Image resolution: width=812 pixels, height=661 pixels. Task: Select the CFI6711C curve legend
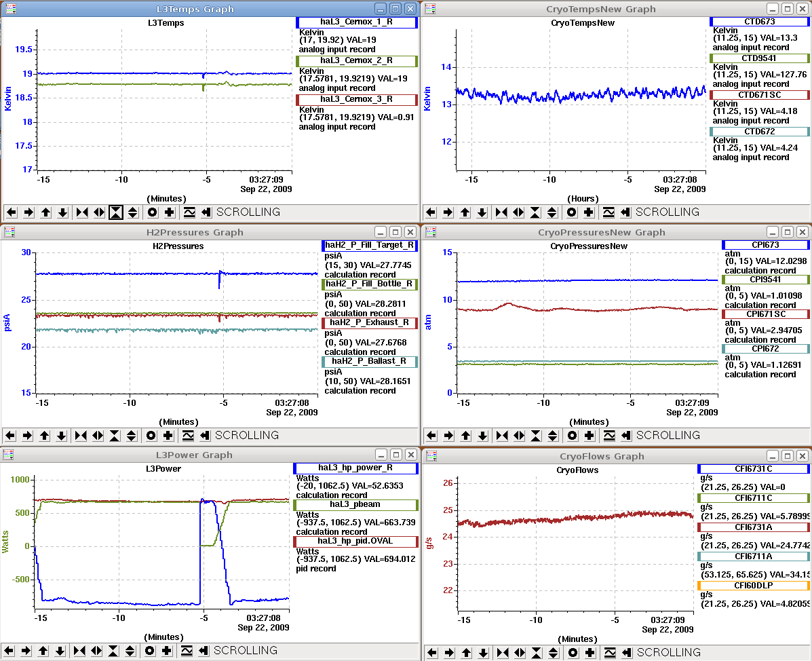(754, 498)
